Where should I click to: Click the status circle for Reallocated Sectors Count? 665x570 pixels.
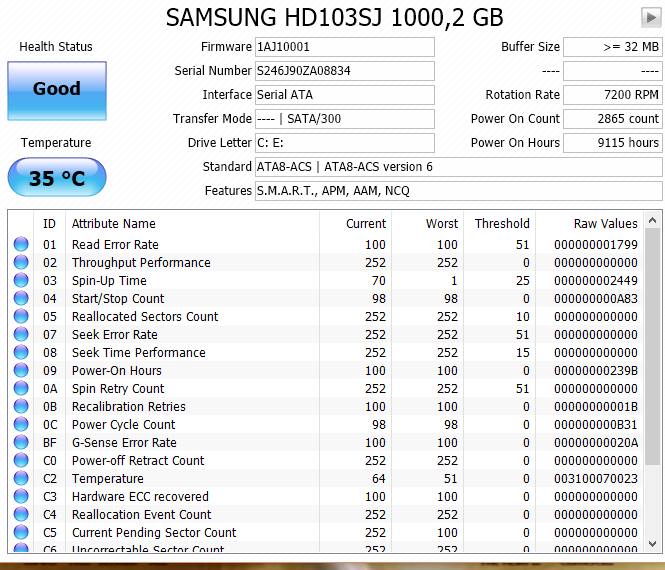(x=21, y=316)
